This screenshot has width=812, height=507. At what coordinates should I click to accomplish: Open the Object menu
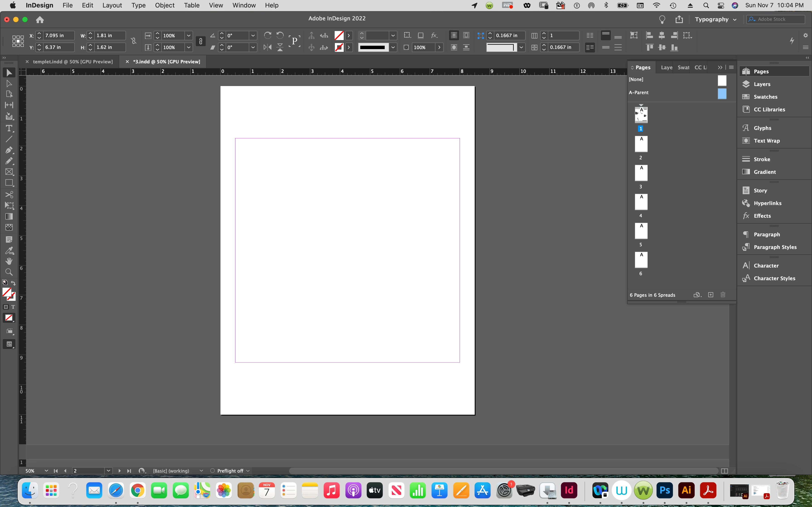[x=164, y=5]
